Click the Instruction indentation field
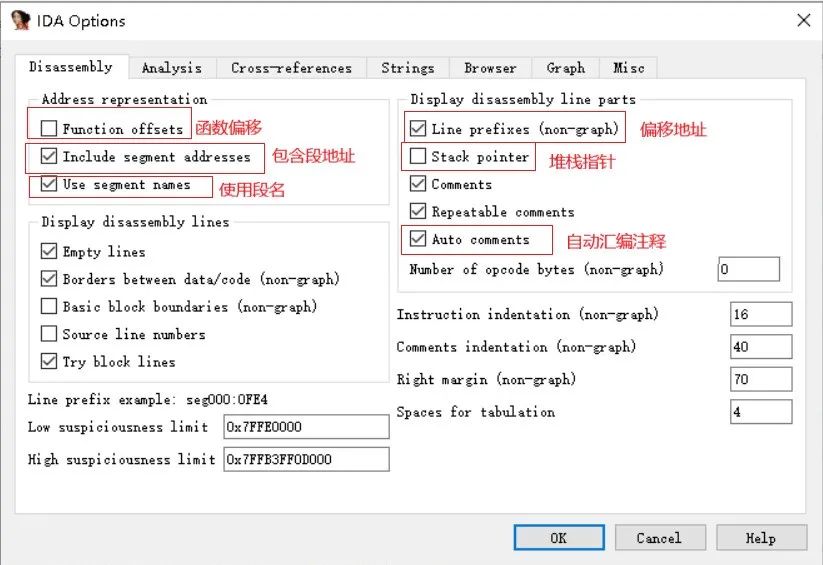Image resolution: width=823 pixels, height=565 pixels. point(761,315)
